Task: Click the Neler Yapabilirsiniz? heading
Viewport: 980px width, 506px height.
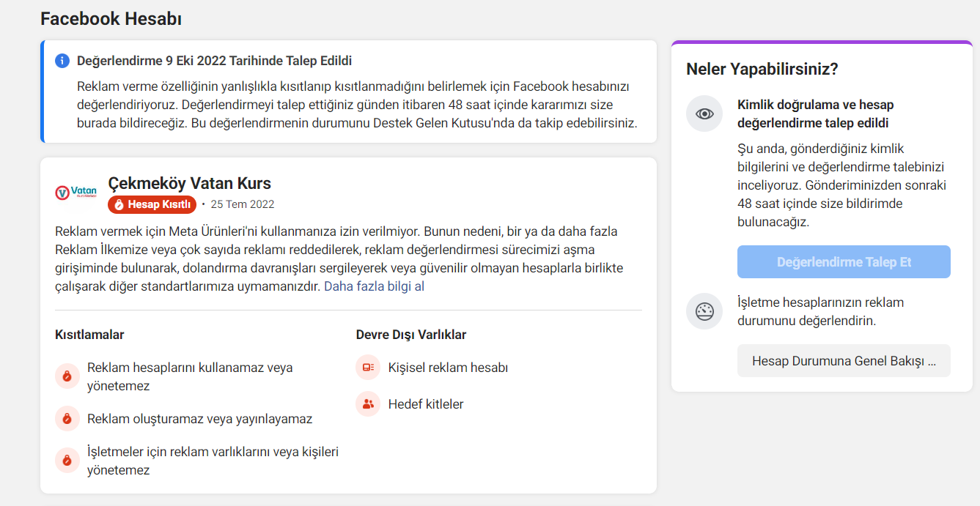Action: 762,70
